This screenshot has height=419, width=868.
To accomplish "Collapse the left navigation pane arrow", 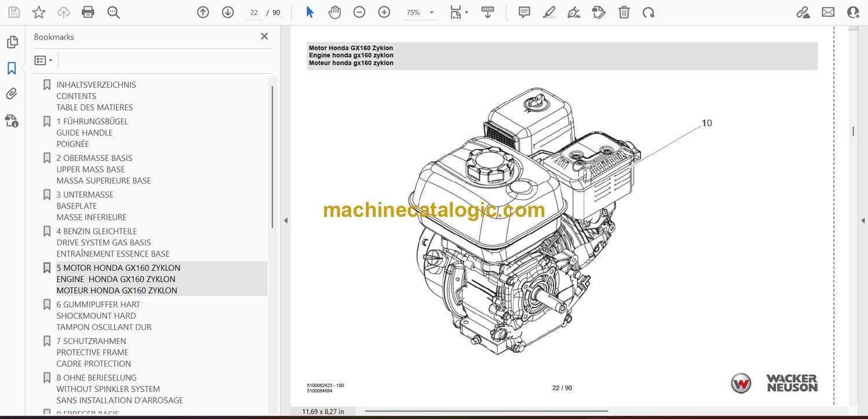I will pyautogui.click(x=285, y=220).
